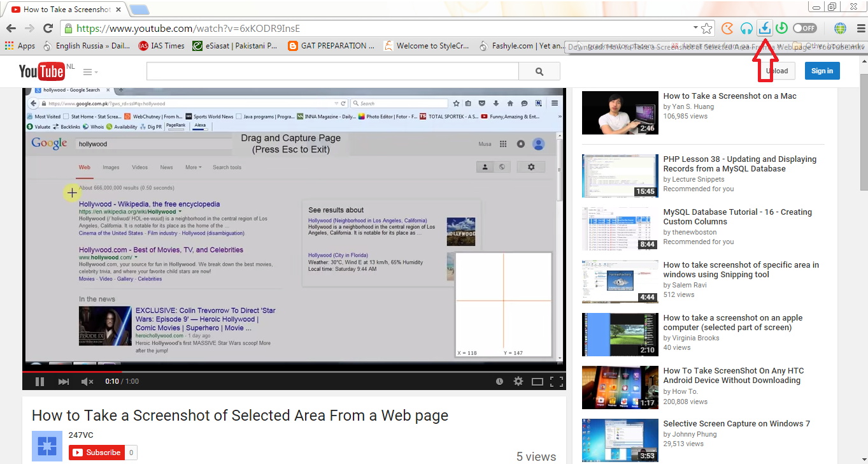
Task: Toggle the OFF switch extension in toolbar
Action: click(805, 28)
